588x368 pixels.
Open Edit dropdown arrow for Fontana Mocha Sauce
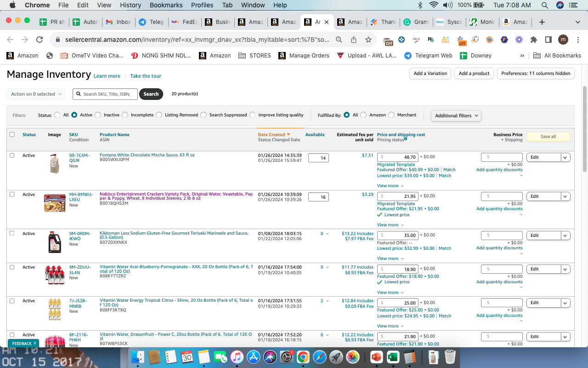(565, 157)
